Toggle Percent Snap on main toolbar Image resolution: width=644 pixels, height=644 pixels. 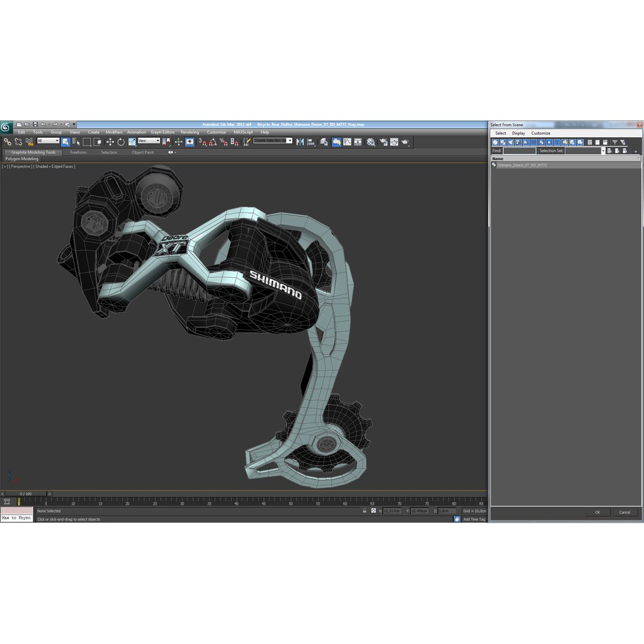[224, 142]
